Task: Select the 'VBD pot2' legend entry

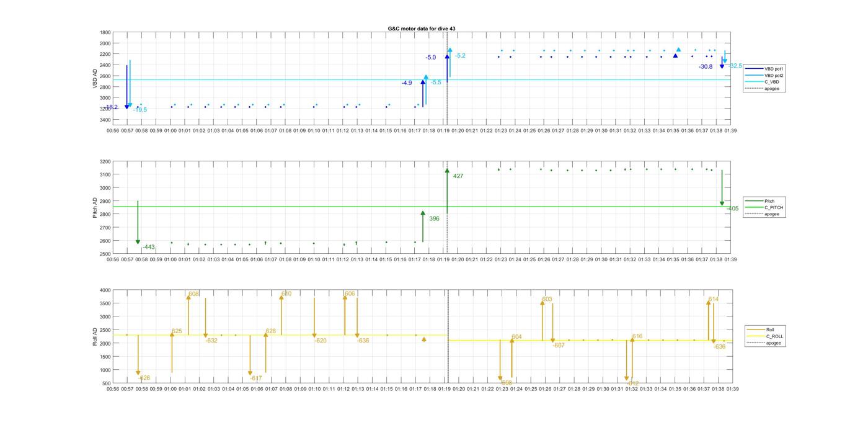Action: (774, 75)
